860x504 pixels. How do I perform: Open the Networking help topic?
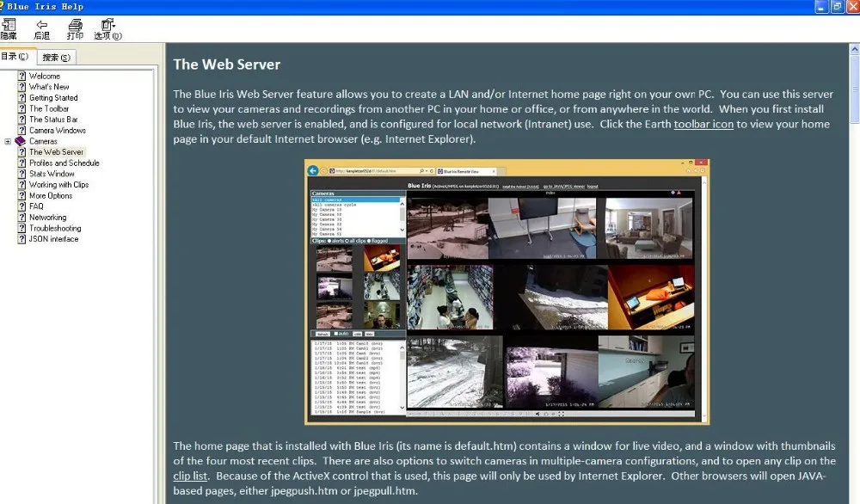point(47,218)
